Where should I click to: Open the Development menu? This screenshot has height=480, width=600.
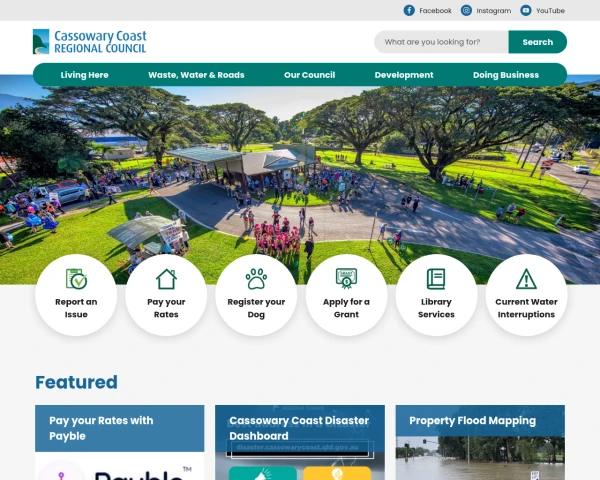404,75
